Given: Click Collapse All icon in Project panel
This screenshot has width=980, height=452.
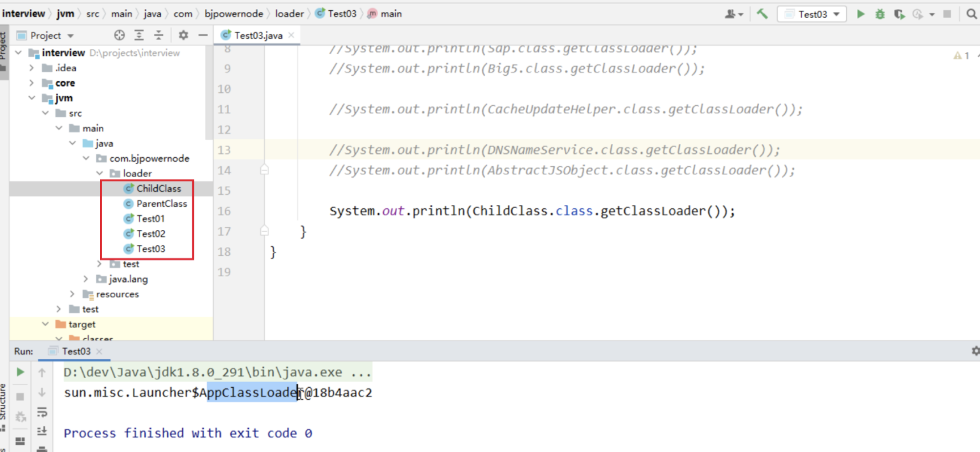Looking at the screenshot, I should point(158,36).
